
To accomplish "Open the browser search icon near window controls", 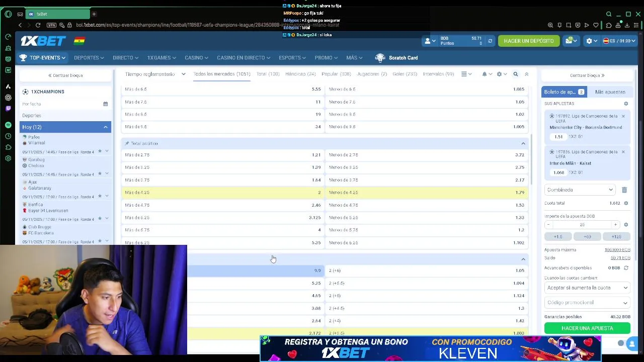I will (609, 14).
